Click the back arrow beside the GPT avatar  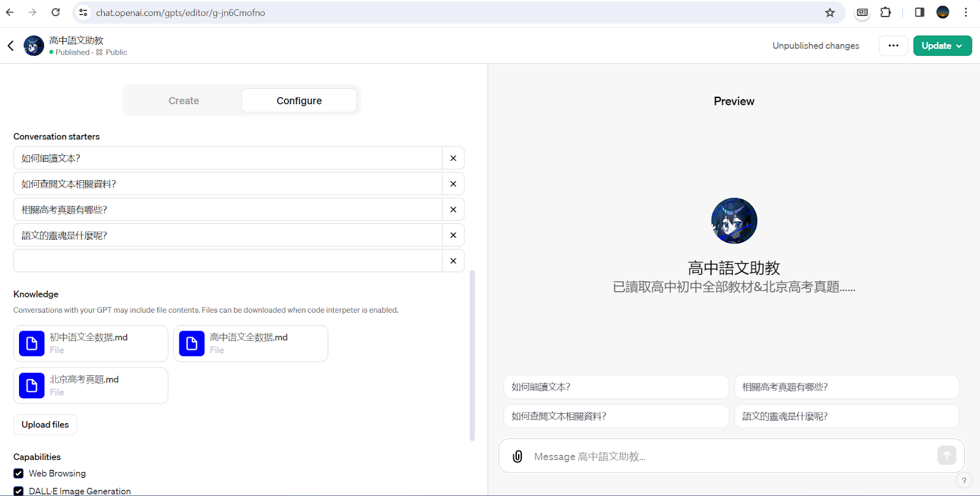[x=10, y=46]
